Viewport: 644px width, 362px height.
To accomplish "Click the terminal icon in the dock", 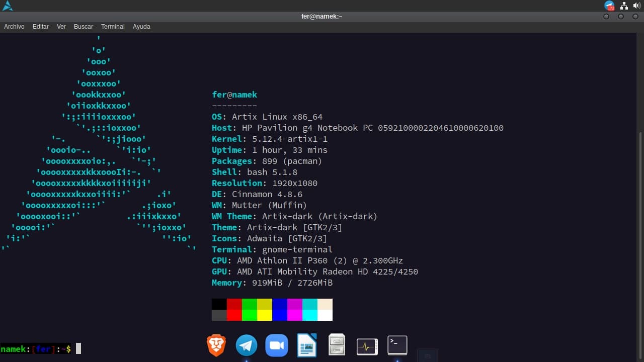I will point(397,345).
